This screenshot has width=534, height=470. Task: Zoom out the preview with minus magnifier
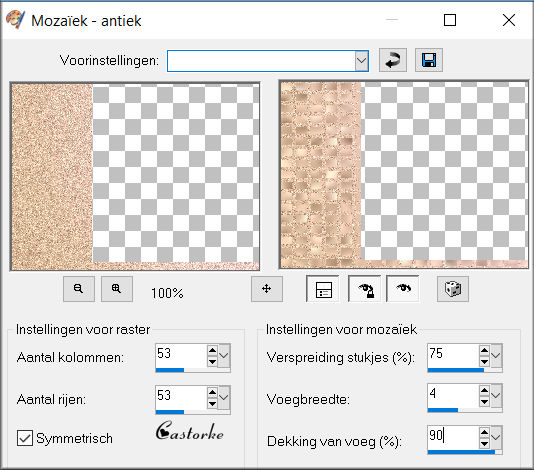[79, 289]
